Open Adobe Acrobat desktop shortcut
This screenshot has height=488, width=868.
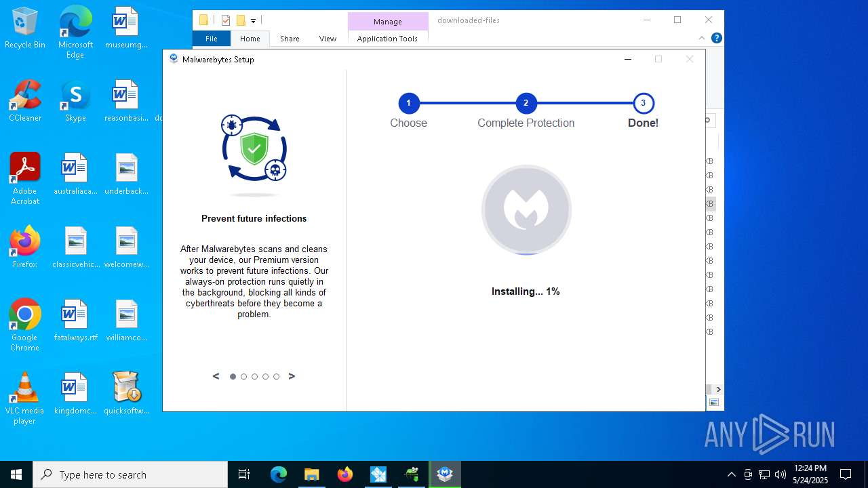point(25,179)
